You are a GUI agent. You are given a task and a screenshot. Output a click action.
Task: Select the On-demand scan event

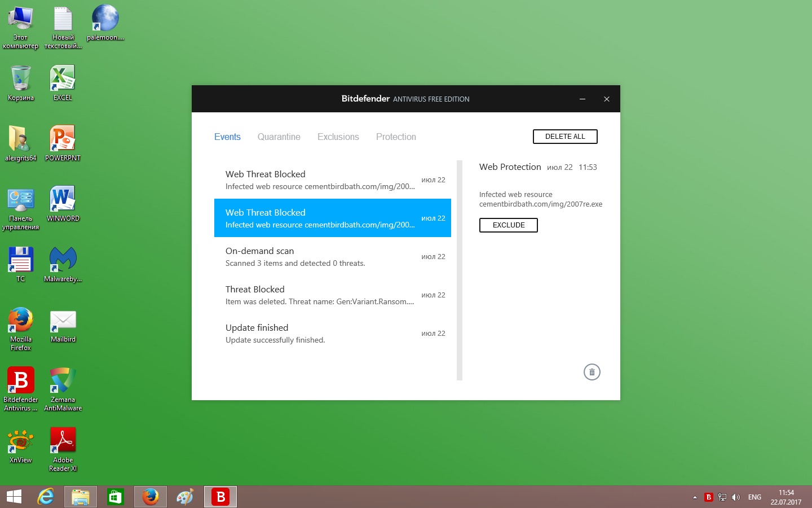pos(333,256)
